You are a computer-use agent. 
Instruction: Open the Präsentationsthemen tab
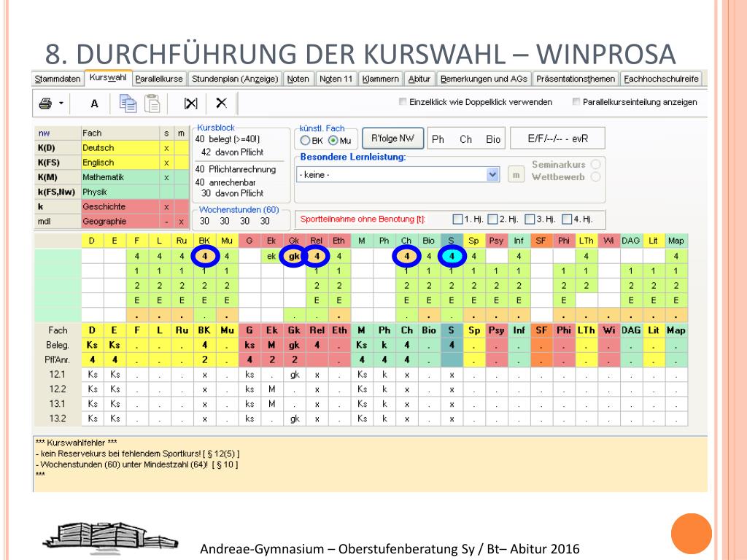pos(576,79)
